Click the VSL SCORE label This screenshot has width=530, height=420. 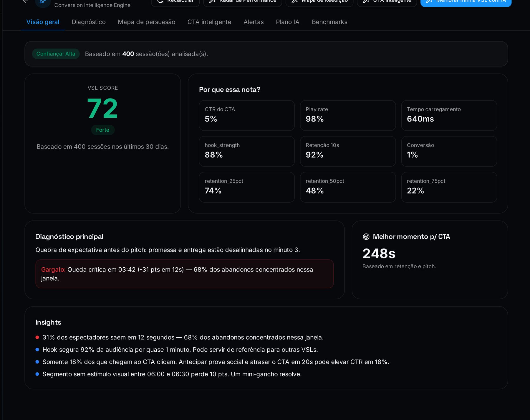tap(102, 88)
